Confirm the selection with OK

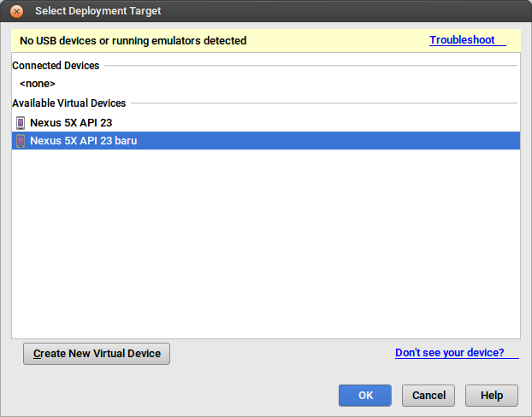point(365,396)
